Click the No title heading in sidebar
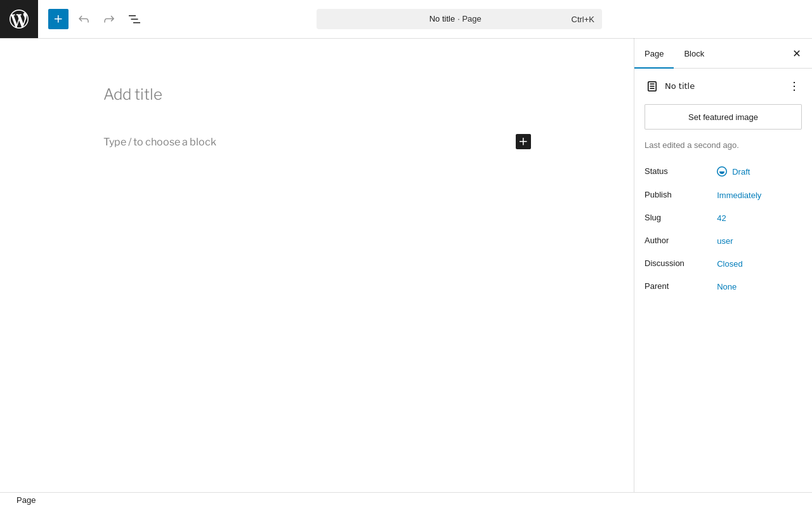This screenshot has height=508, width=812. (x=679, y=86)
